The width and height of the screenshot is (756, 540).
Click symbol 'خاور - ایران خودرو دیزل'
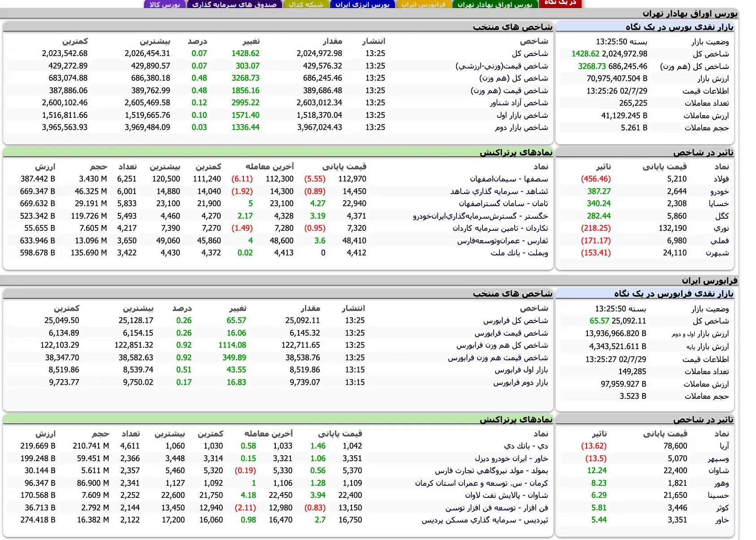coord(512,458)
